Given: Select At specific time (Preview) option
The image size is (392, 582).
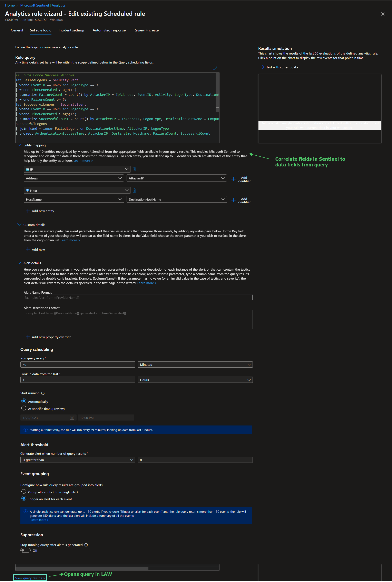Looking at the screenshot, I should click(x=24, y=408).
